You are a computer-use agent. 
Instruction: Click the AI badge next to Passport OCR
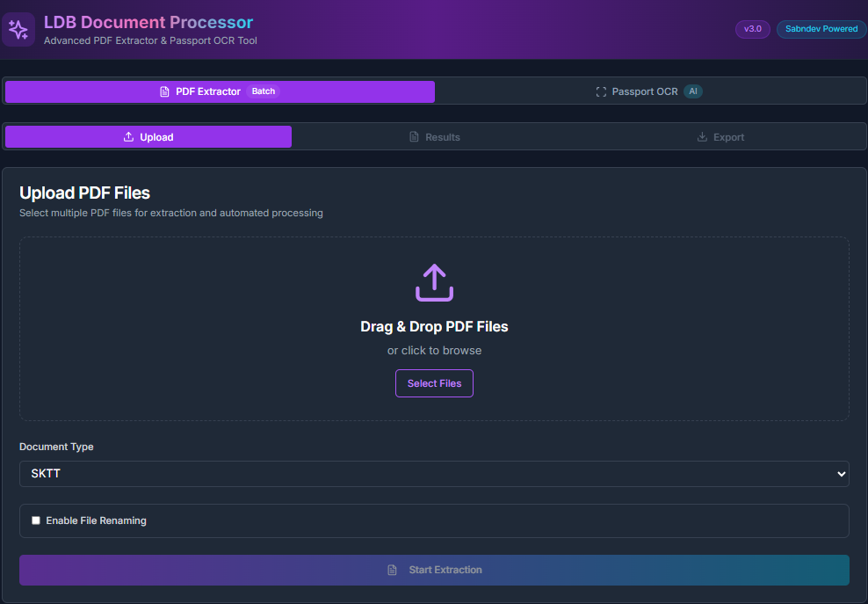pyautogui.click(x=693, y=91)
